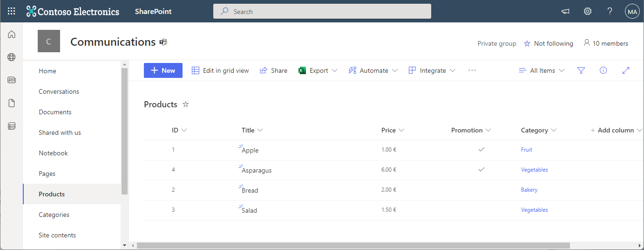644x250 pixels.
Task: Click the search magnifier icon
Action: pos(225,11)
